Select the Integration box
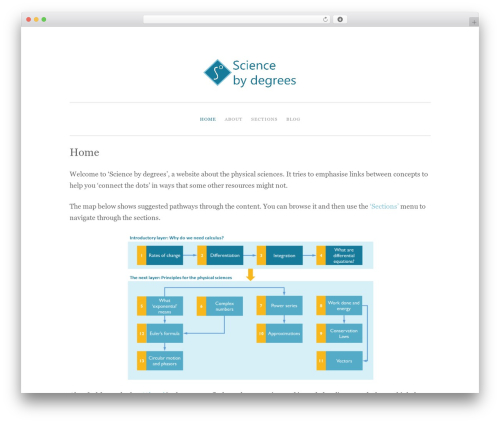This screenshot has width=500, height=423. click(280, 256)
